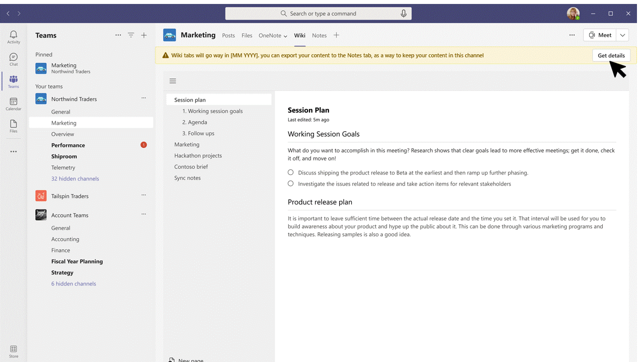
Task: Expand the 32 hidden channels
Action: (x=75, y=178)
